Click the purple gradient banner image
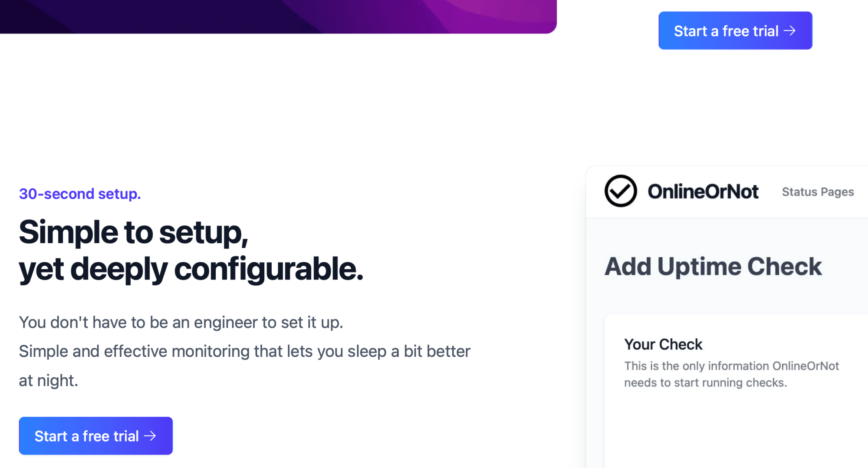Image resolution: width=868 pixels, height=468 pixels. tap(278, 16)
